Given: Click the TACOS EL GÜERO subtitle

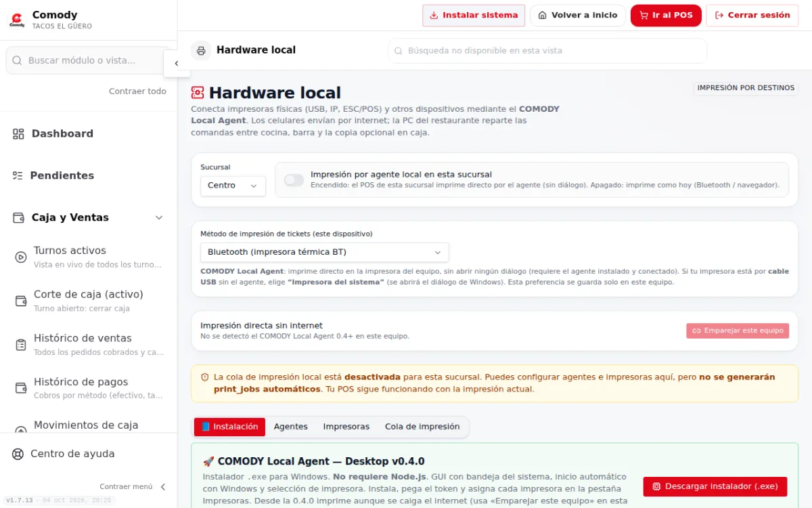Looking at the screenshot, I should [x=62, y=26].
